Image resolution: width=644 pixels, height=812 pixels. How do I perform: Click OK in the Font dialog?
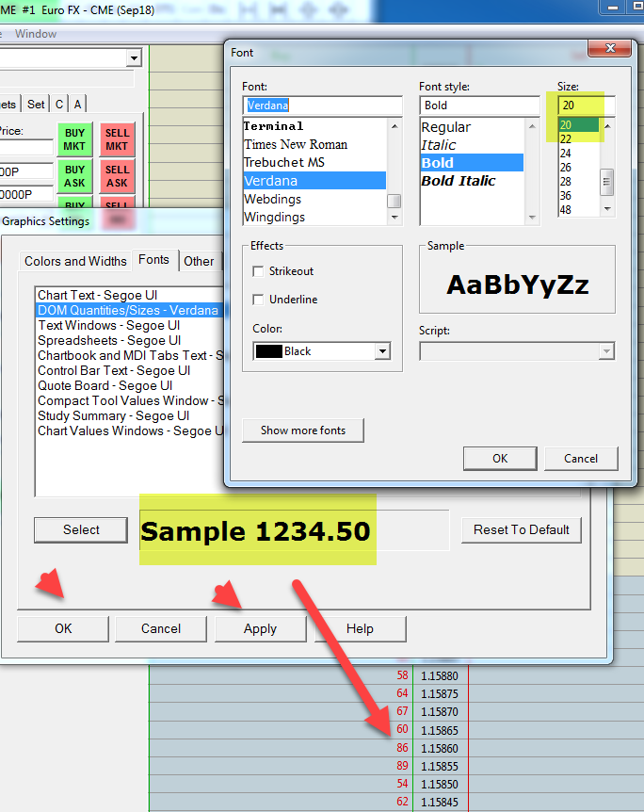click(500, 459)
